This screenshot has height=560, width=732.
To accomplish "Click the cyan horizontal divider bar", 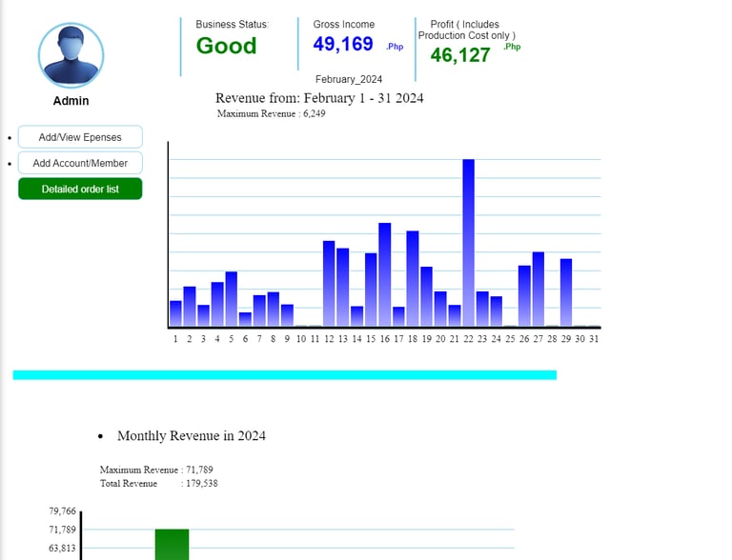I will pyautogui.click(x=285, y=375).
